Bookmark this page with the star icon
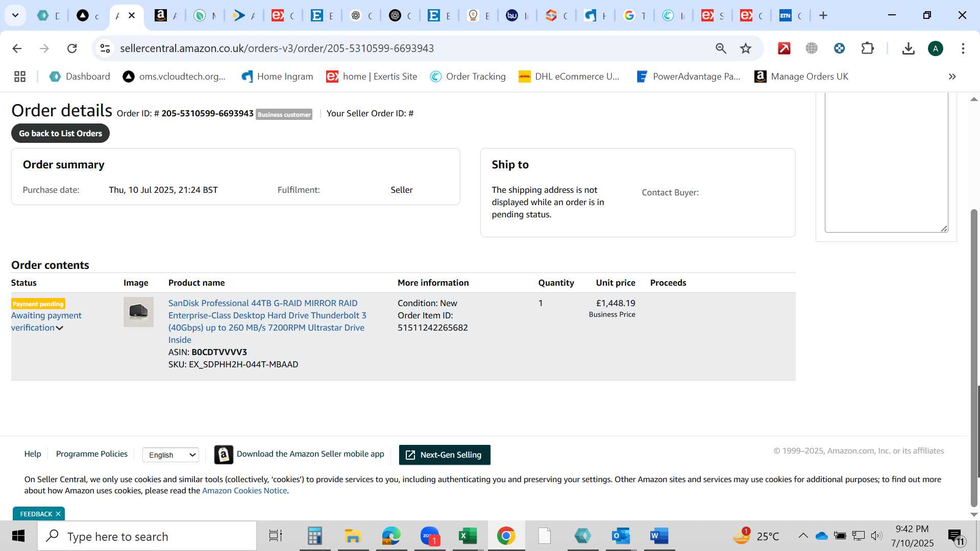980x551 pixels. coord(746,48)
